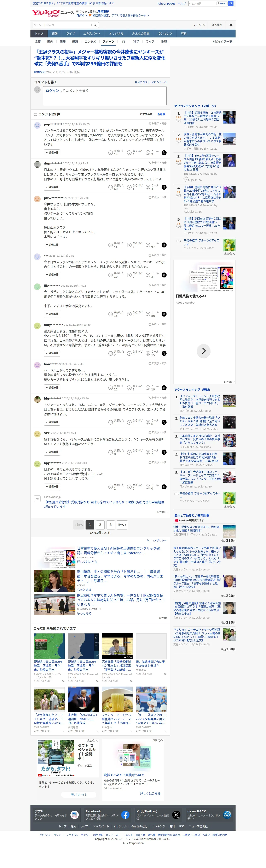Click 共感した icon on dup******** comment
Screen dimensions: 266x868
point(110,187)
